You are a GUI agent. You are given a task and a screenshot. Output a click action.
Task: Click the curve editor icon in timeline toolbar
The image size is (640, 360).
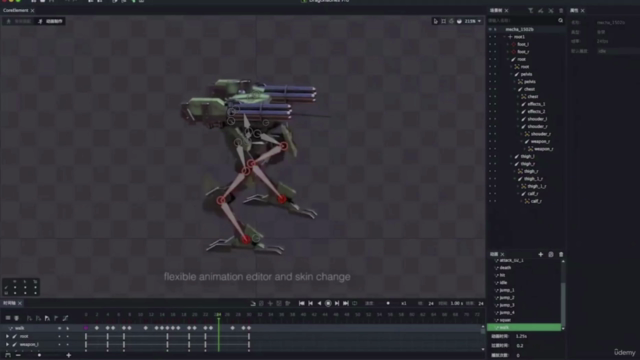tap(65, 318)
